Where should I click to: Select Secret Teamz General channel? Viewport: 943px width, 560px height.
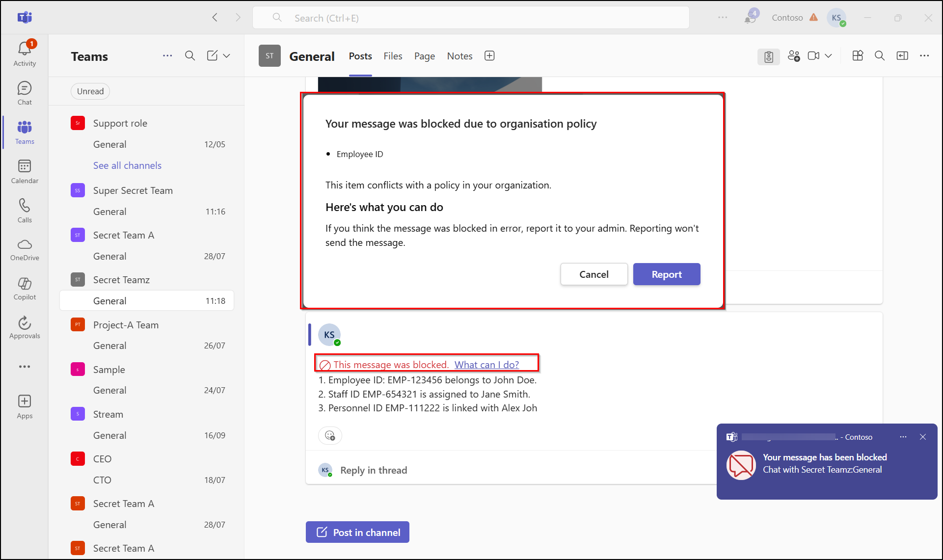point(110,300)
